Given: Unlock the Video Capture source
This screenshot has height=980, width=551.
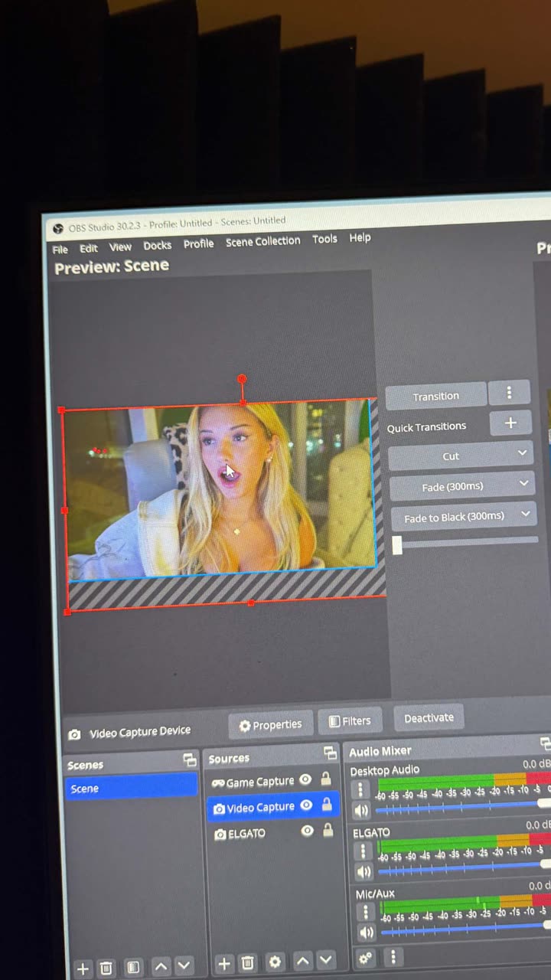Looking at the screenshot, I should [x=327, y=805].
